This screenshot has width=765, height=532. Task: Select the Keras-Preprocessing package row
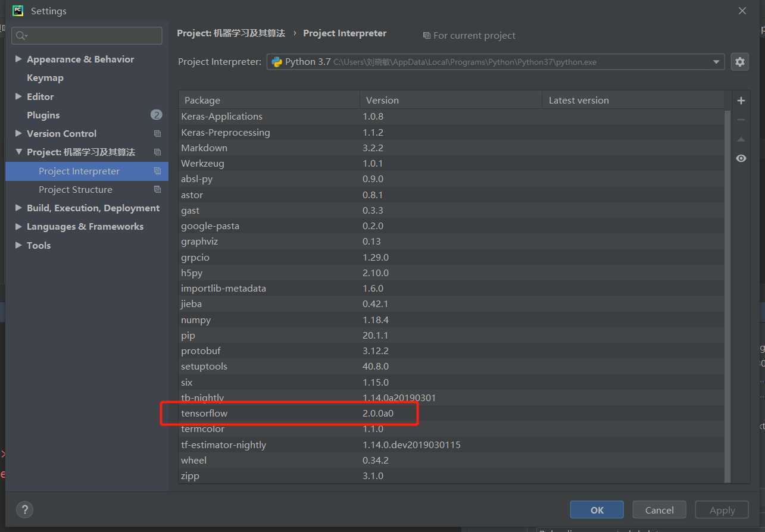click(451, 132)
